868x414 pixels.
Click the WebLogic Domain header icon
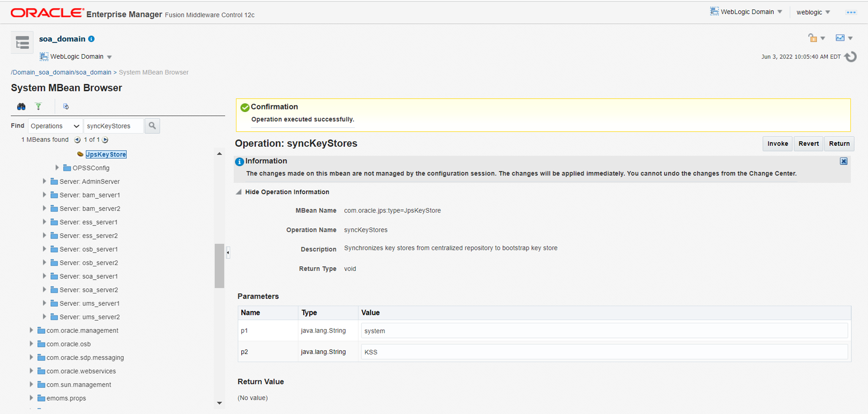(714, 12)
